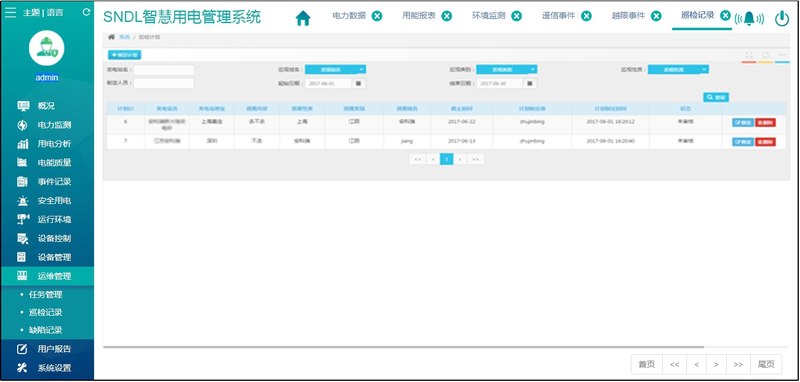Close the 电力数据 tab
Screen dimensions: 800x382
click(x=377, y=16)
